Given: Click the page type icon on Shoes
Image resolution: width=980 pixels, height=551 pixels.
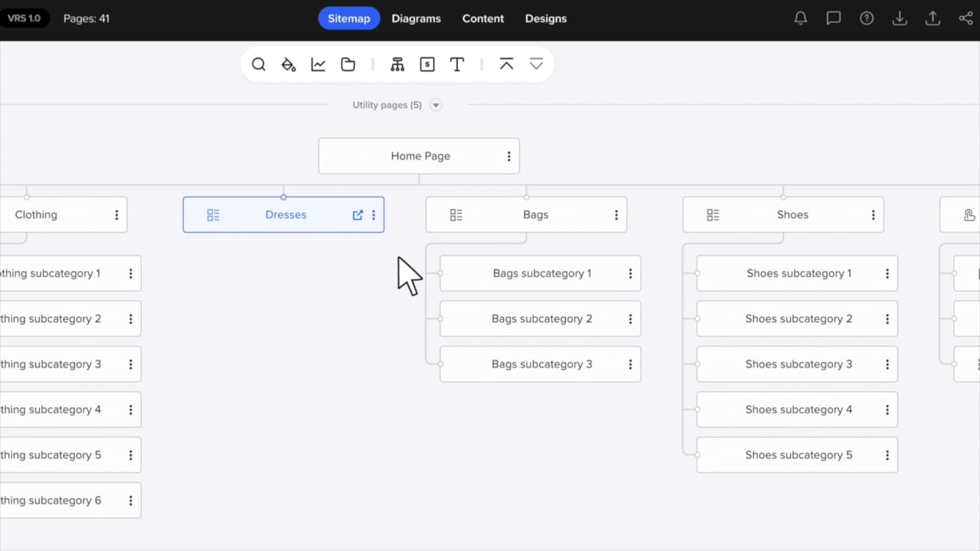Looking at the screenshot, I should click(x=713, y=215).
